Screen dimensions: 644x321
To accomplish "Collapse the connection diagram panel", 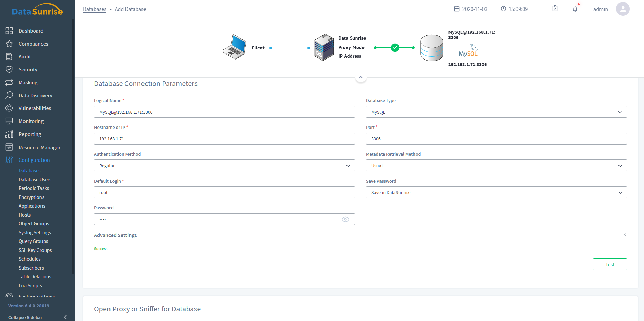I will (361, 78).
